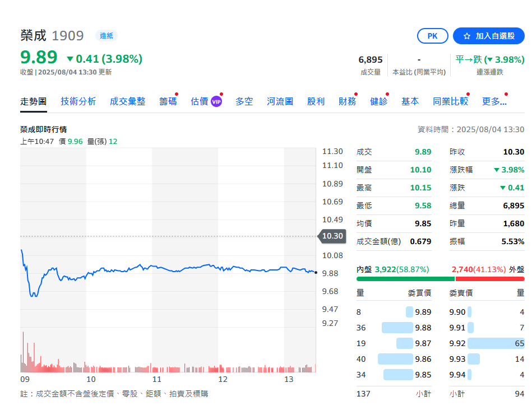The width and height of the screenshot is (532, 406).
Task: Switch to the 財務 tab
Action: pos(348,101)
